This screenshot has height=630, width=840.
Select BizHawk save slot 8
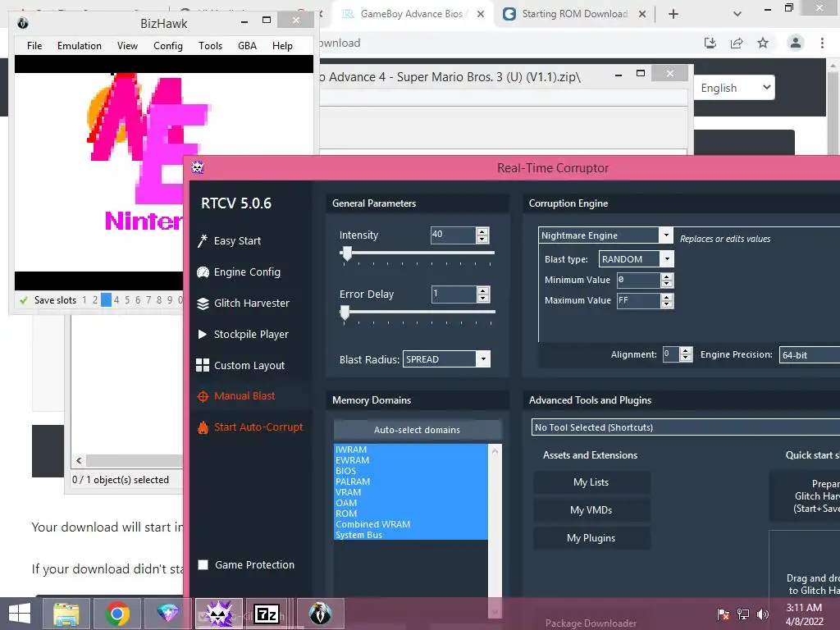tap(159, 300)
